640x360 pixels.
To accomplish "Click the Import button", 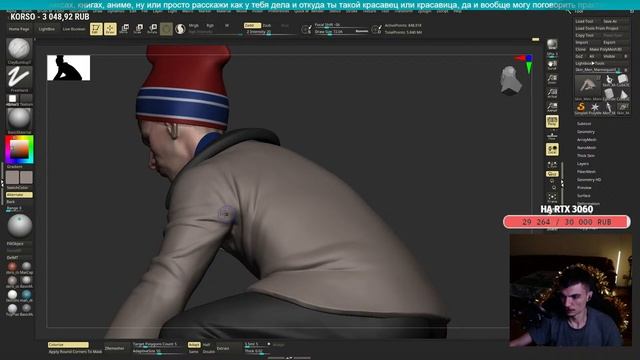I will click(x=588, y=42).
